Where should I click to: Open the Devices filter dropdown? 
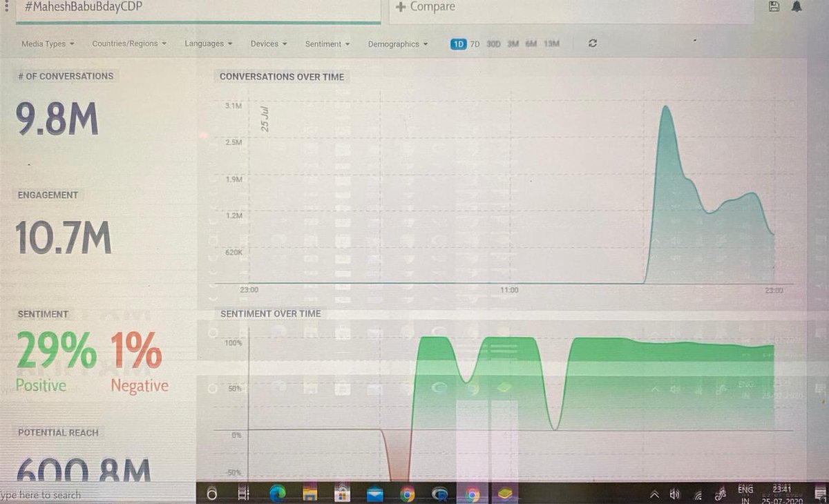[269, 43]
